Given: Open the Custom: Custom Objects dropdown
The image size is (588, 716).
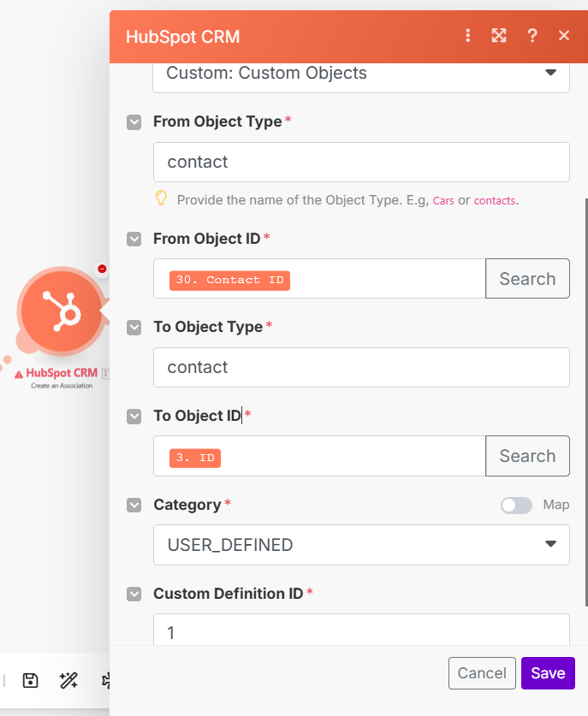Looking at the screenshot, I should (x=360, y=74).
